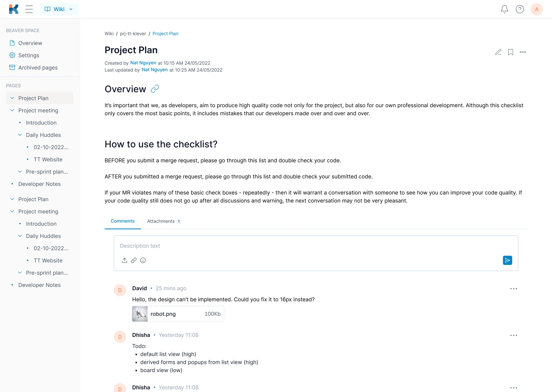552x392 pixels.
Task: Select the Comments tab
Action: point(122,221)
